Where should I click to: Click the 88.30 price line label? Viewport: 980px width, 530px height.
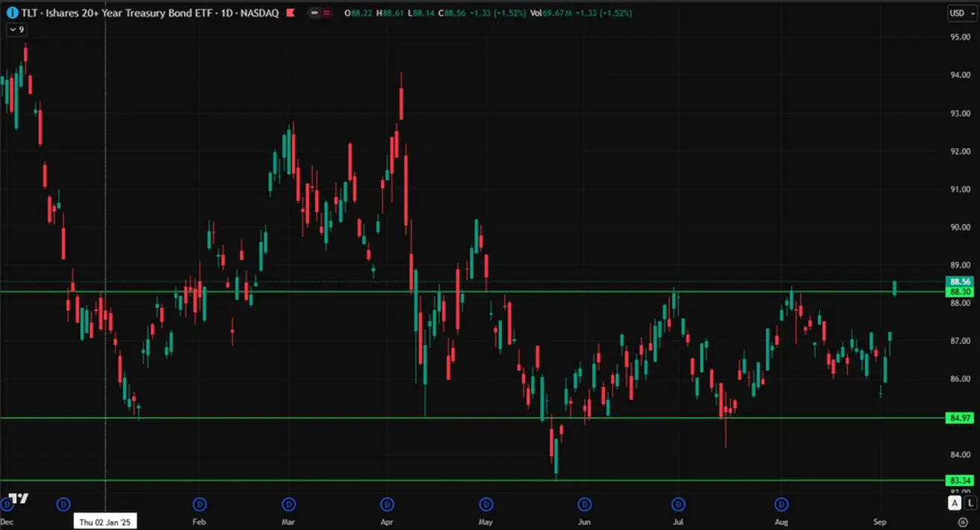(x=961, y=292)
